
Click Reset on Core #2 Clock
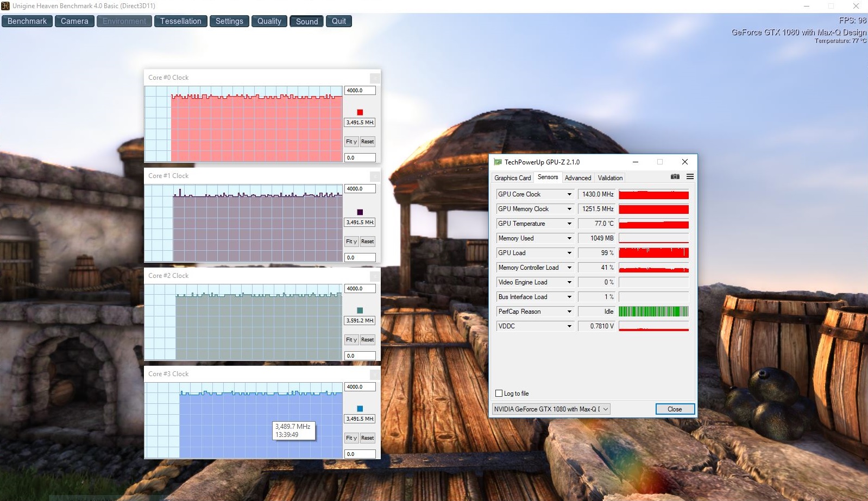[x=368, y=340]
